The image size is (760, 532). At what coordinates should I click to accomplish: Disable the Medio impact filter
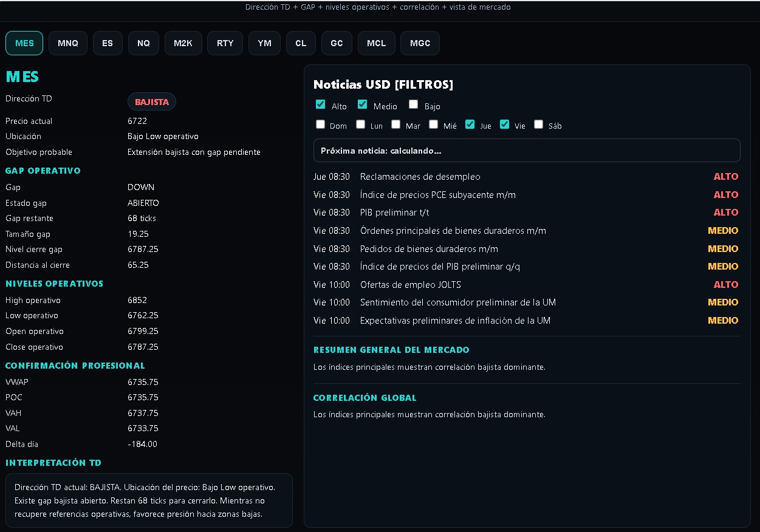[363, 104]
